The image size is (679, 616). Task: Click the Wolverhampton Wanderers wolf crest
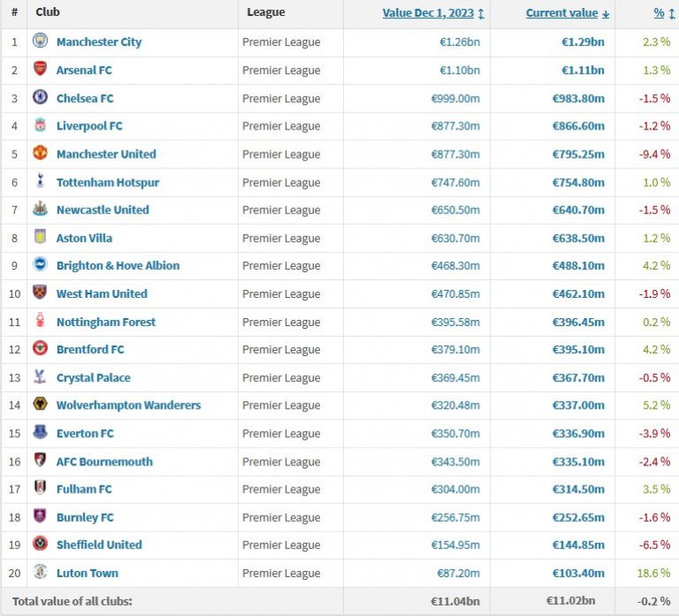click(40, 405)
